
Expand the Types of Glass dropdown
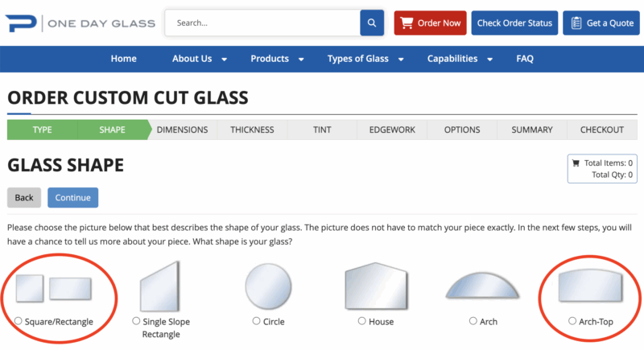401,60
